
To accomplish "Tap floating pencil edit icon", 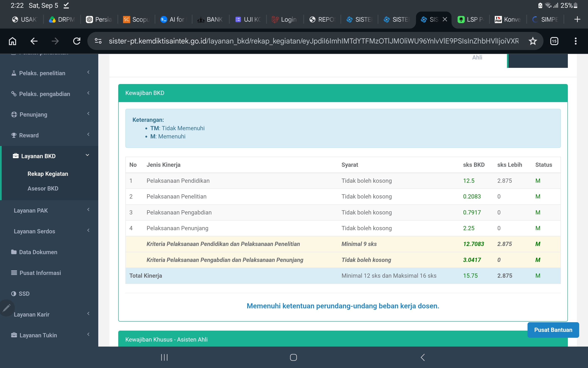I will point(7,308).
